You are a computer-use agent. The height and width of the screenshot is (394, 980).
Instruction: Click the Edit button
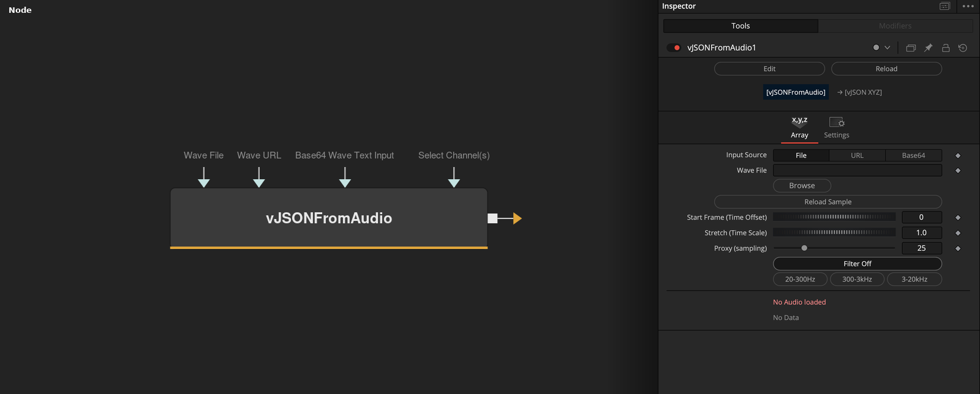[769, 69]
